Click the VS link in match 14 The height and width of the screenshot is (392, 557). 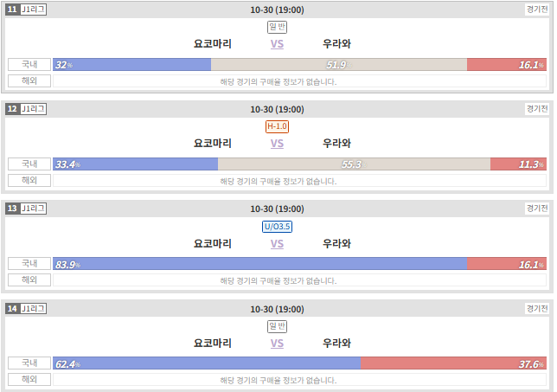tap(277, 344)
